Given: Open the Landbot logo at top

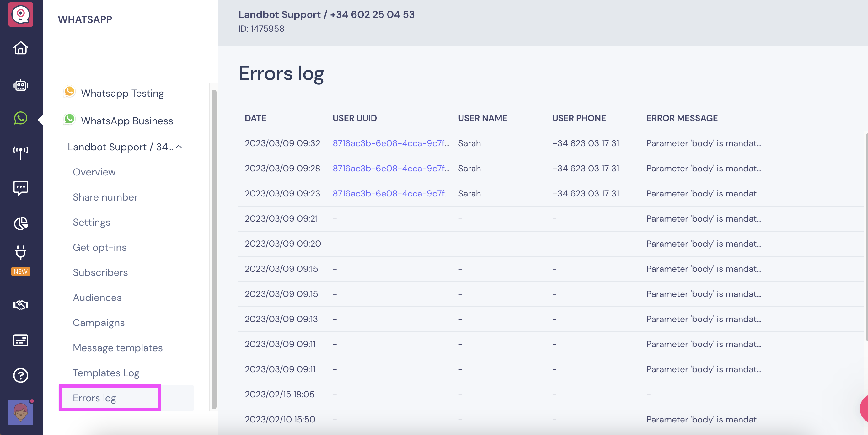Looking at the screenshot, I should pos(20,14).
